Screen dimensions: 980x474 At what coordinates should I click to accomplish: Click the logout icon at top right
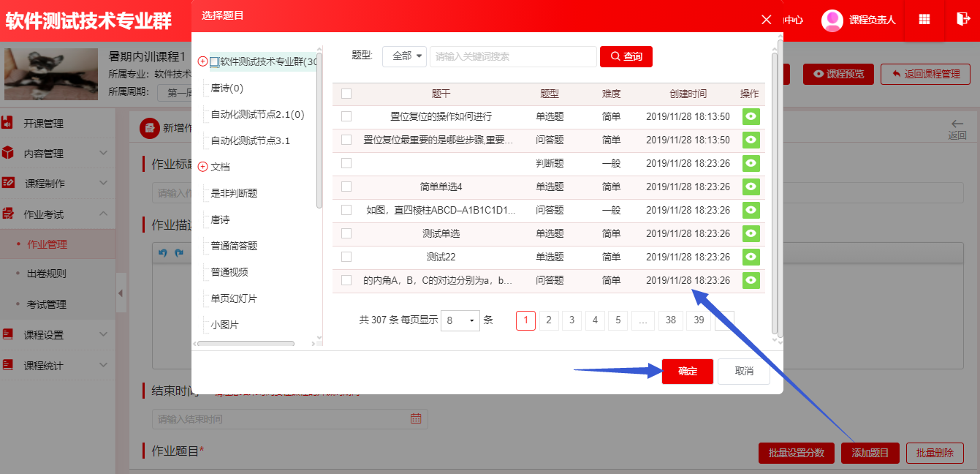pyautogui.click(x=962, y=19)
